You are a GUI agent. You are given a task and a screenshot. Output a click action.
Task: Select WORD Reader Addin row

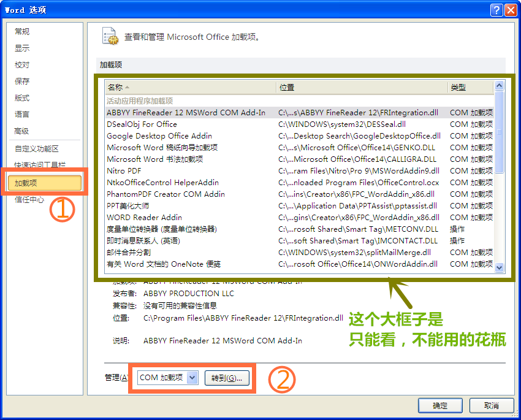pos(299,217)
